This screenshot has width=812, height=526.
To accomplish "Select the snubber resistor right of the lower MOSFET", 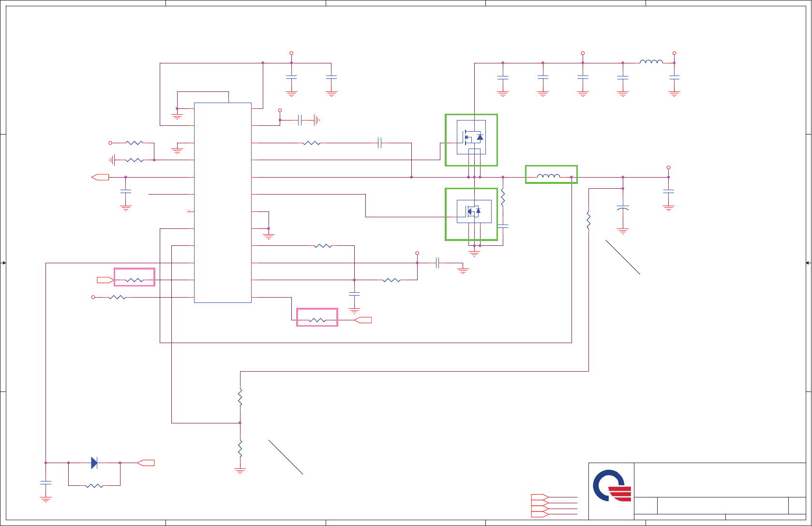I will tap(503, 197).
